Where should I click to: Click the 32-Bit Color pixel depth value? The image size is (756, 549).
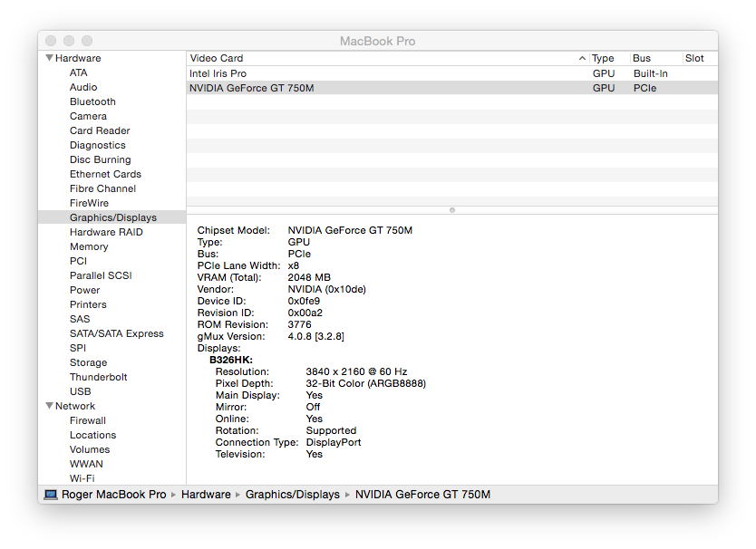(x=366, y=384)
